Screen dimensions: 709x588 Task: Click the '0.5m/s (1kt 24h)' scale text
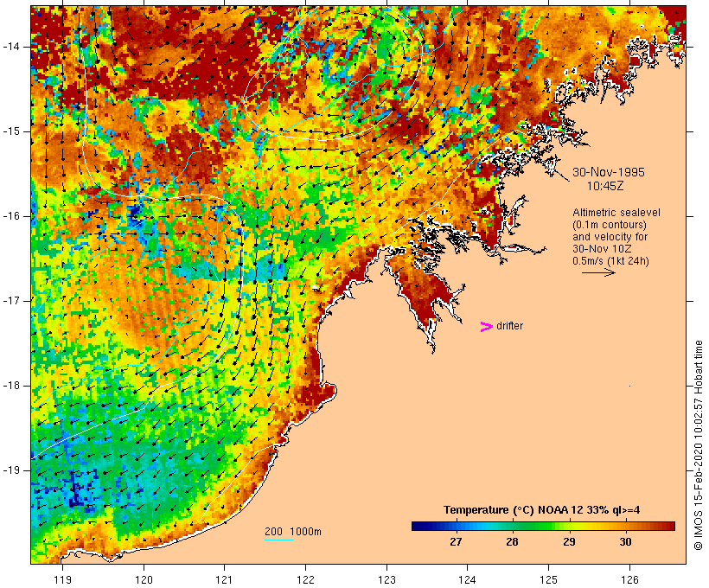tap(611, 261)
